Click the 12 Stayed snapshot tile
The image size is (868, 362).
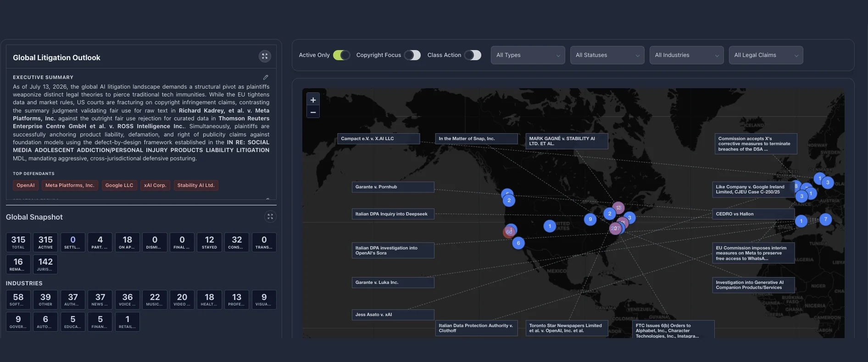coord(210,242)
